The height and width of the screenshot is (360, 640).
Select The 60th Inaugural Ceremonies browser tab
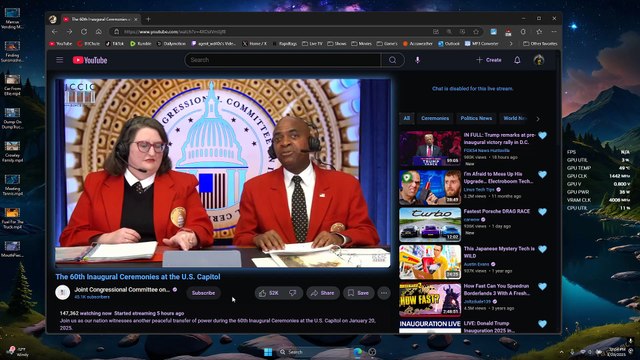coord(100,19)
